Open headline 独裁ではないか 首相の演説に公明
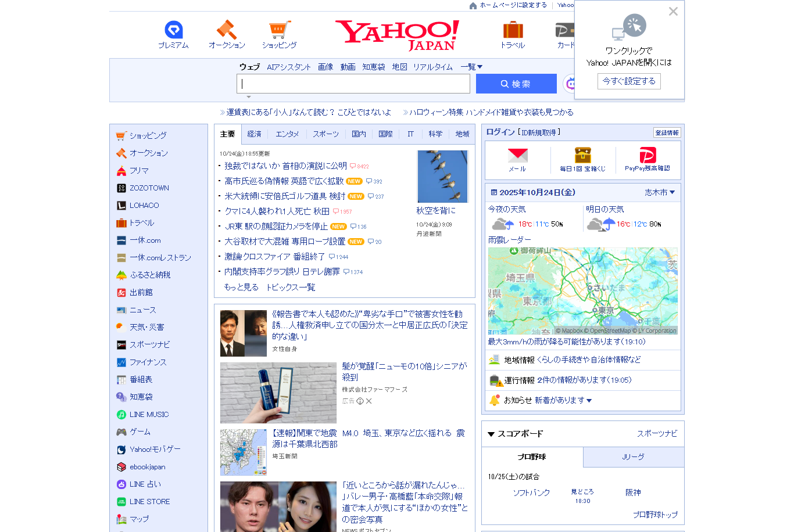This screenshot has height=532, width=812. [x=285, y=166]
